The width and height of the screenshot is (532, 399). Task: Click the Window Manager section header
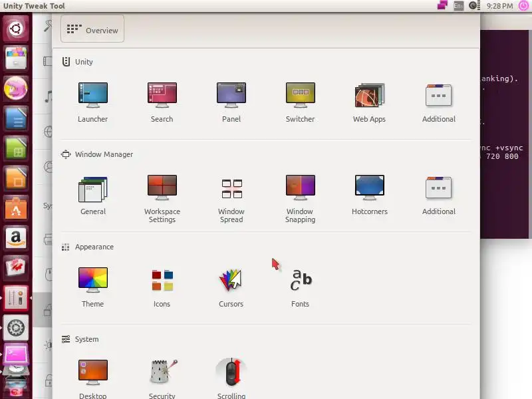pyautogui.click(x=97, y=154)
